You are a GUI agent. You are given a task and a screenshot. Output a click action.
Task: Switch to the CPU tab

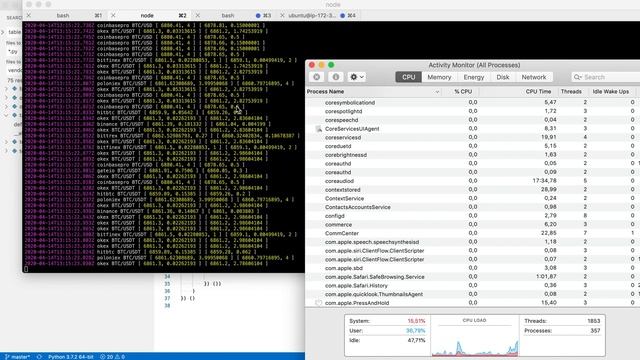[x=408, y=77]
